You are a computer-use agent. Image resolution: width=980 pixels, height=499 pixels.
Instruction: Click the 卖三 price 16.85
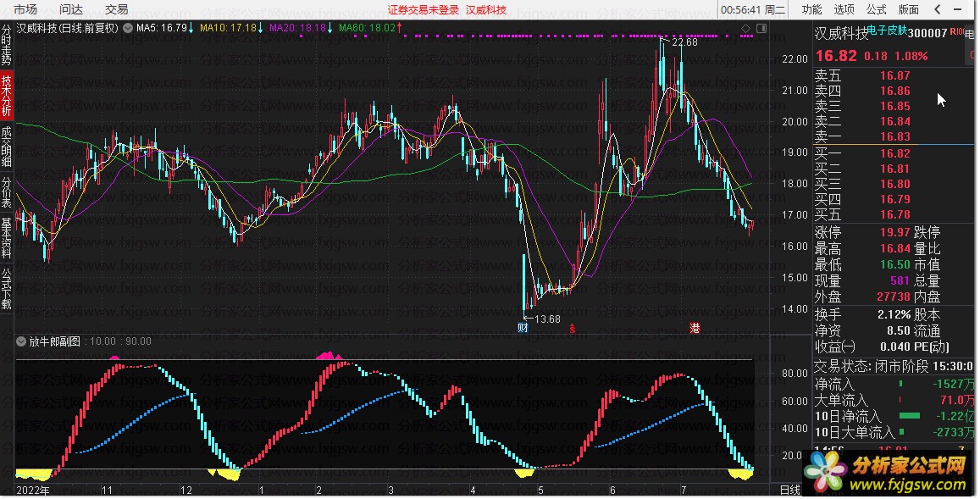coord(895,106)
